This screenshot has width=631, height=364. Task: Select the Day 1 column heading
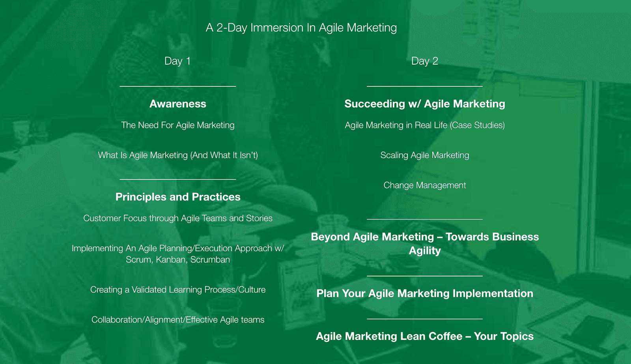177,61
